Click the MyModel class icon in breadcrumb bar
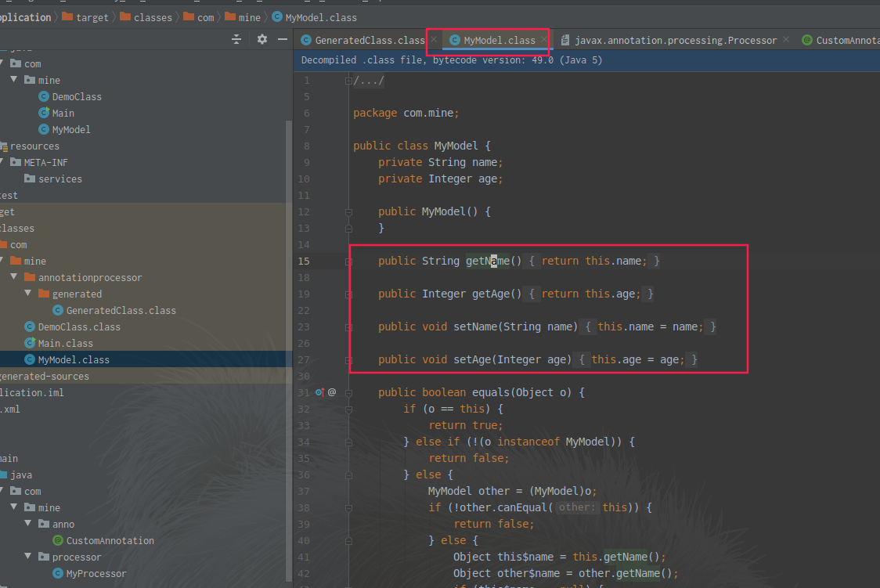 click(x=278, y=16)
